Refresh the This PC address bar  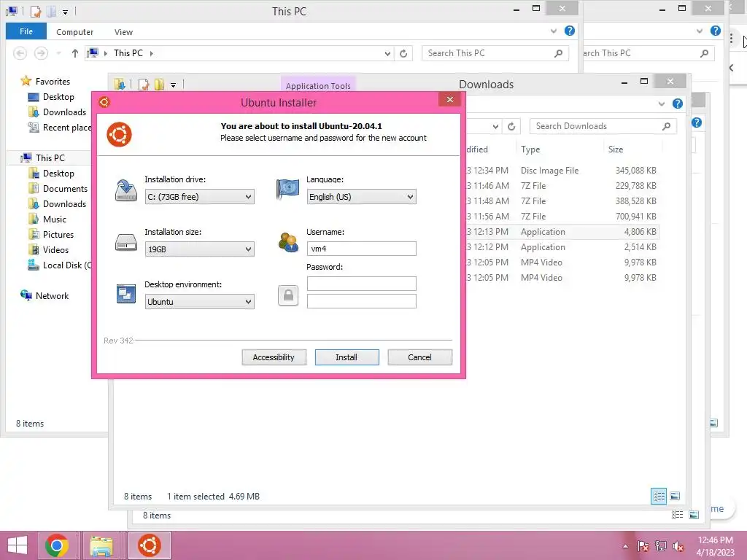(403, 53)
